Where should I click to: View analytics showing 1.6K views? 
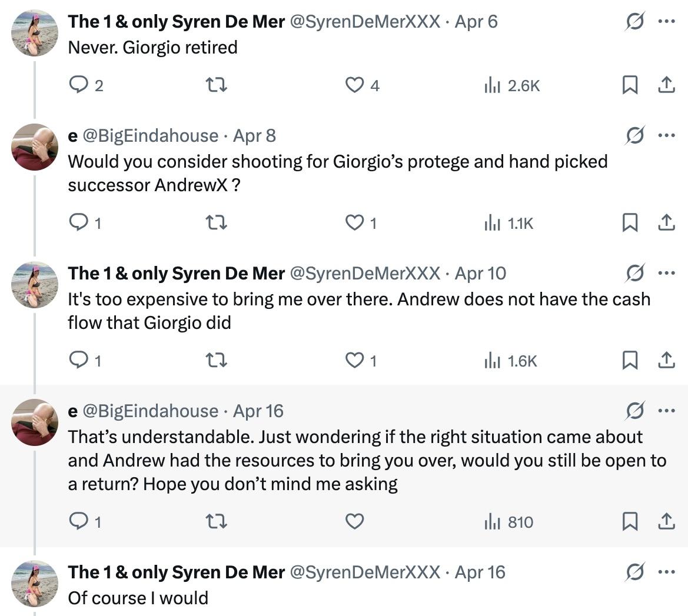tap(510, 361)
